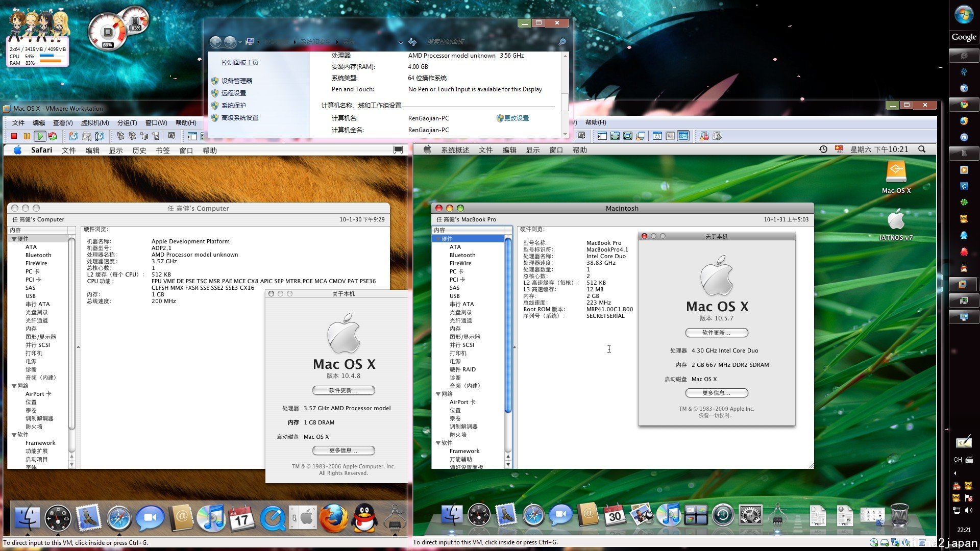Open Spaces in the right Mac dock

(696, 515)
